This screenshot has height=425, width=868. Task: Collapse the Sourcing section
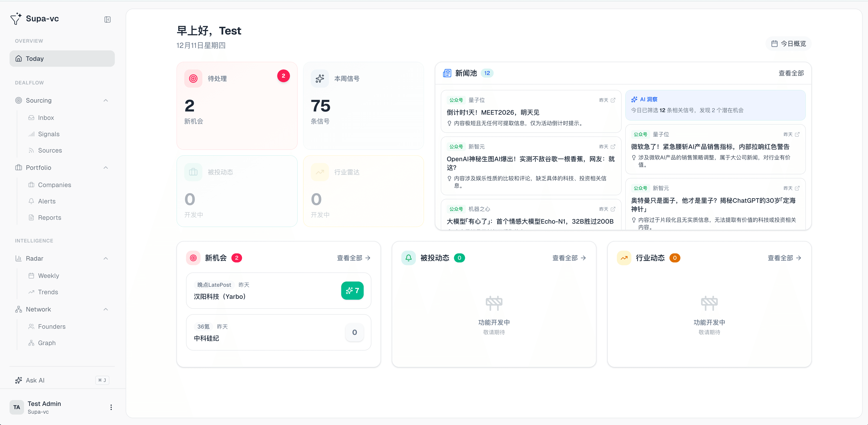click(x=105, y=100)
